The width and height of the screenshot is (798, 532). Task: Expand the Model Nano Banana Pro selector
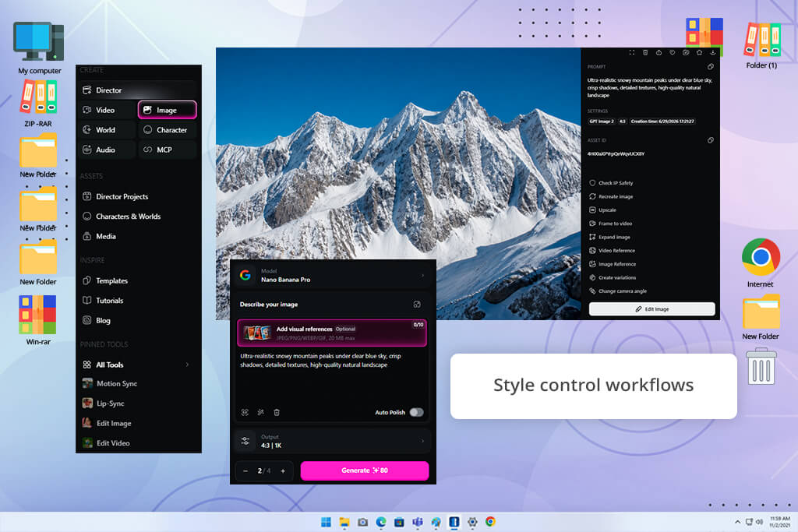[x=333, y=275]
